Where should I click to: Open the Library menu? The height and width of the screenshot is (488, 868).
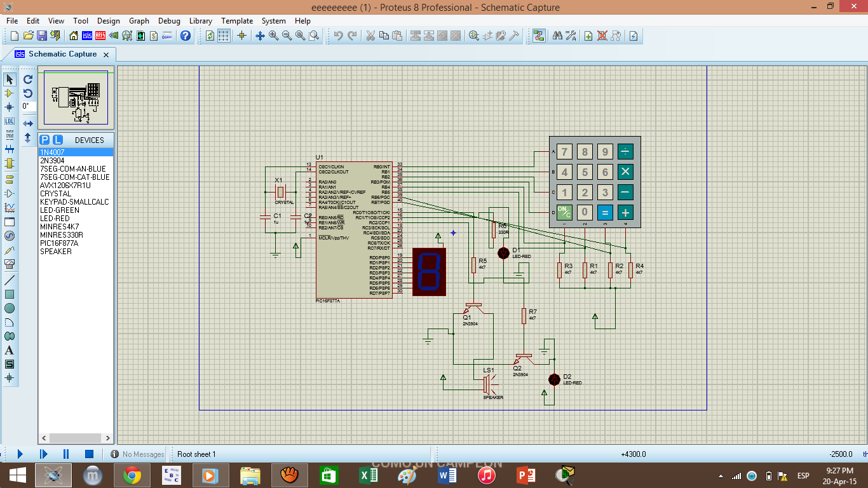coord(201,21)
